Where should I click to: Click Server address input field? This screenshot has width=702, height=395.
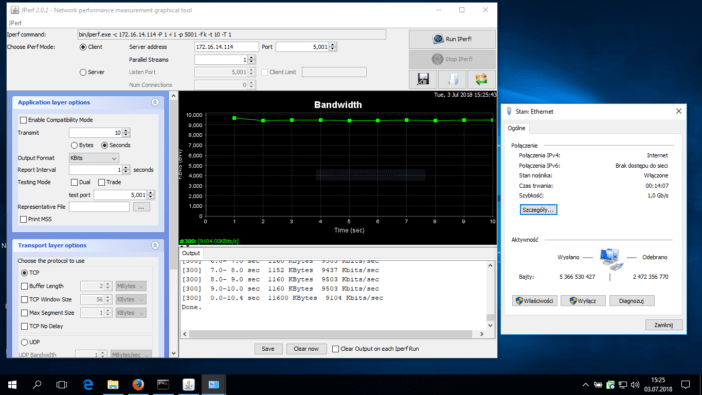pyautogui.click(x=226, y=47)
